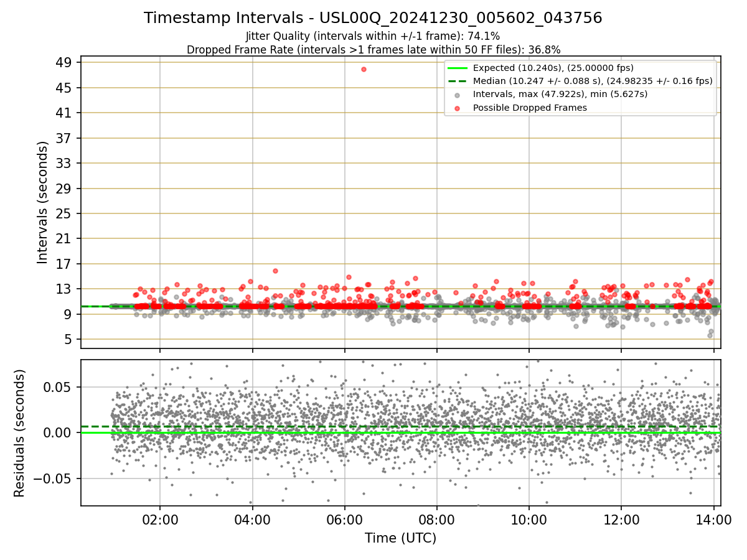Click the x-axis tick label '12:00'
Screen dimensions: 747x560
pos(621,520)
